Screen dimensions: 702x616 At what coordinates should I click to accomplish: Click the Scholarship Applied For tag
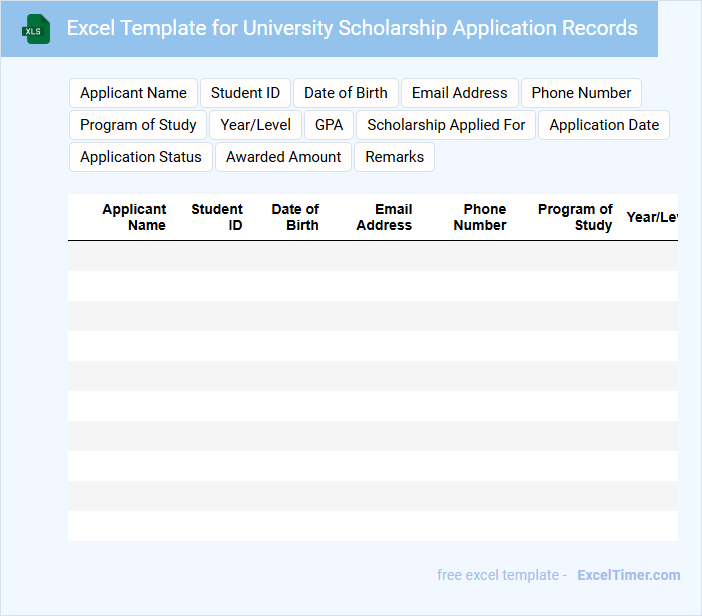(x=446, y=125)
